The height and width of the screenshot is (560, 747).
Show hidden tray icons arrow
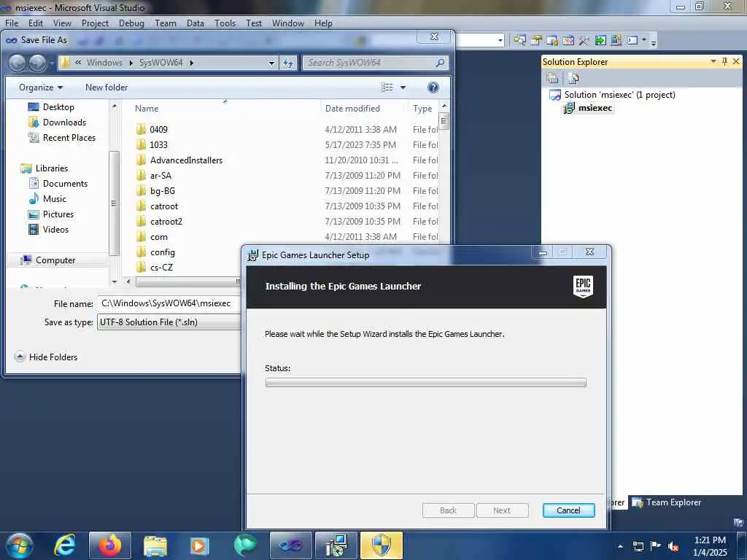[620, 546]
